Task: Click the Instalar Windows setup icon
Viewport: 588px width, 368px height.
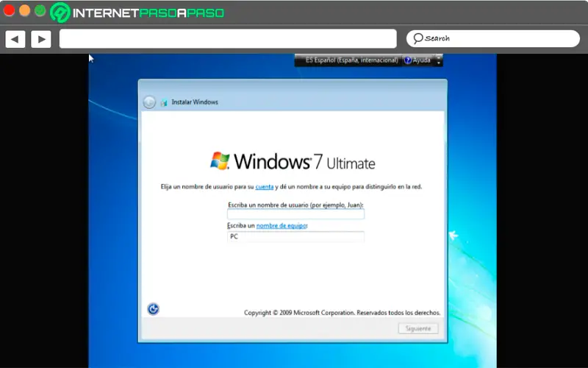Action: tap(164, 102)
